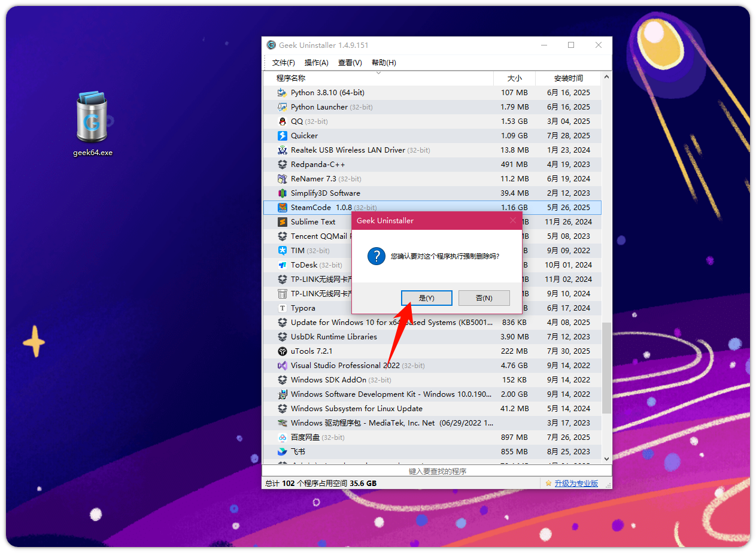Click the Typora T icon
The image size is (756, 553).
(x=283, y=308)
